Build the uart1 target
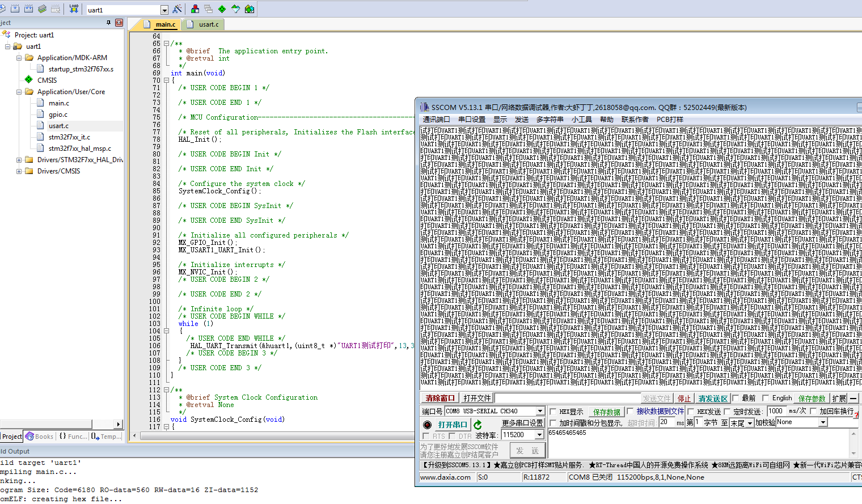This screenshot has height=504, width=862. click(x=15, y=9)
